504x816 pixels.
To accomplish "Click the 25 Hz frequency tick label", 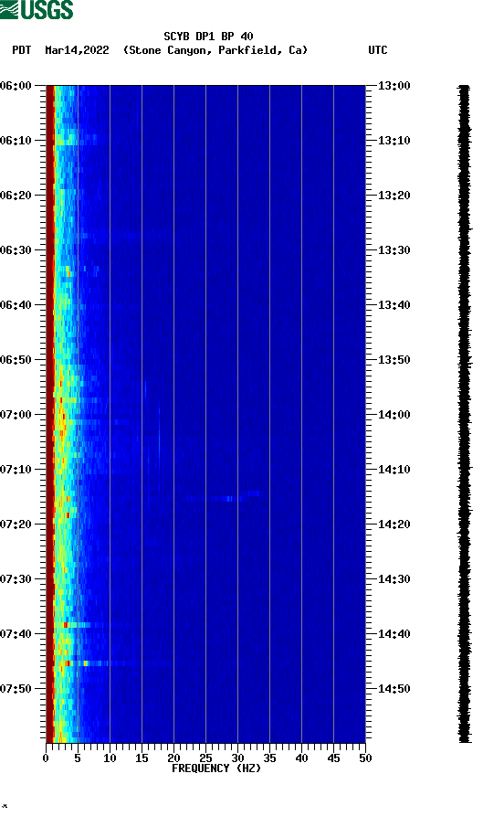I will point(205,758).
